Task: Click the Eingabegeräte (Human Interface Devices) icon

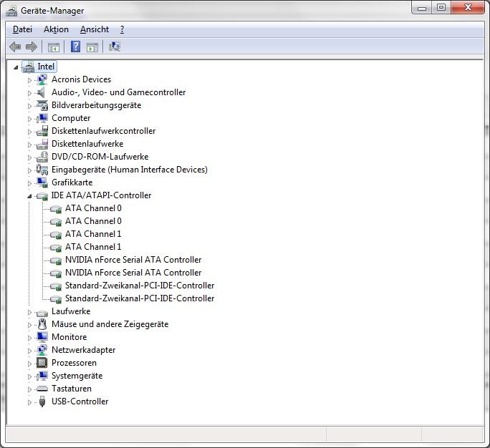Action: 42,170
